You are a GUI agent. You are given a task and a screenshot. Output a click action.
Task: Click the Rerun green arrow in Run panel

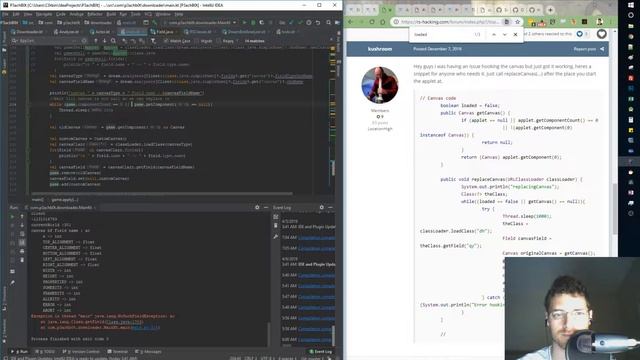coord(12,217)
